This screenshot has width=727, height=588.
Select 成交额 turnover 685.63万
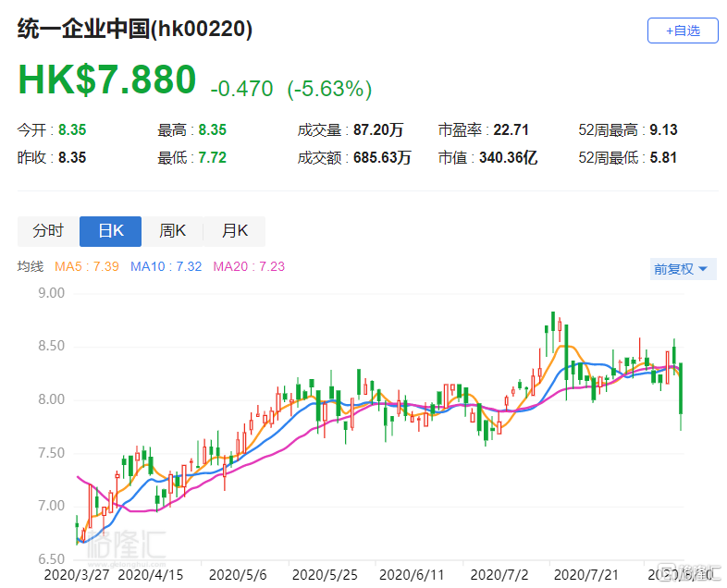tap(382, 157)
